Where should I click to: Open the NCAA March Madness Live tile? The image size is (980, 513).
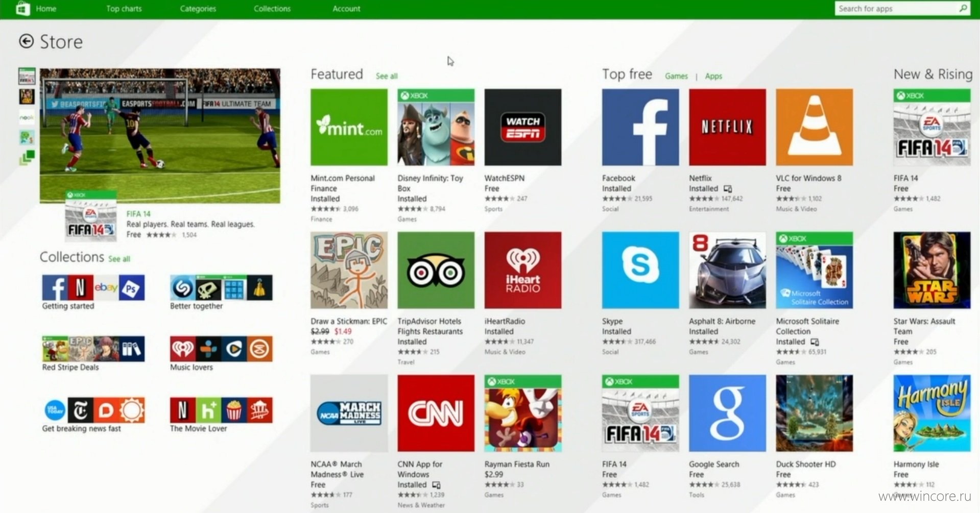tap(349, 413)
